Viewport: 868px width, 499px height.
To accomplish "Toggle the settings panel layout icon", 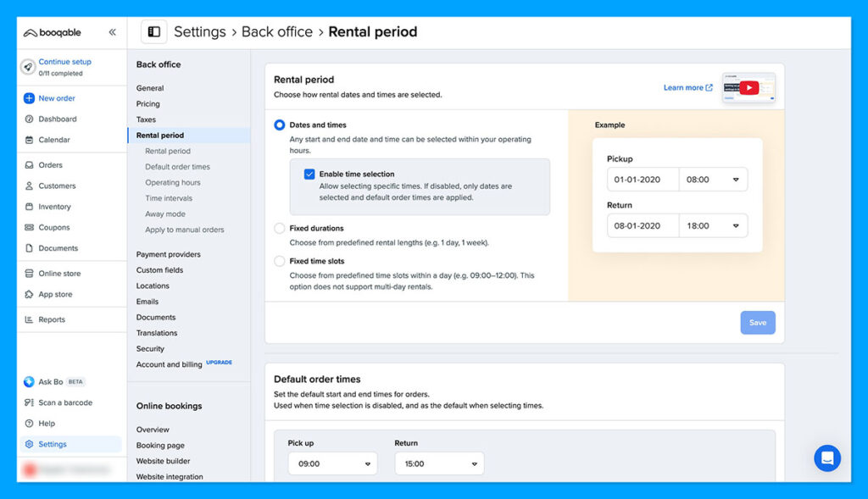I will point(154,31).
